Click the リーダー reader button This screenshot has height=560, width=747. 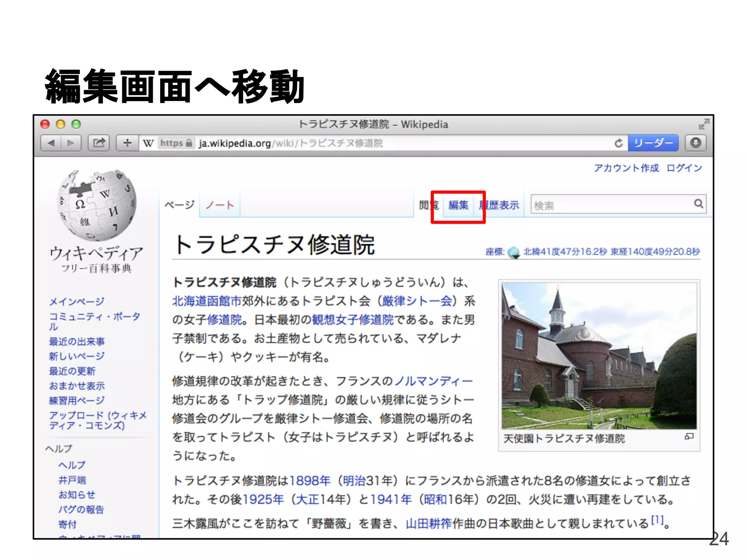(x=653, y=143)
